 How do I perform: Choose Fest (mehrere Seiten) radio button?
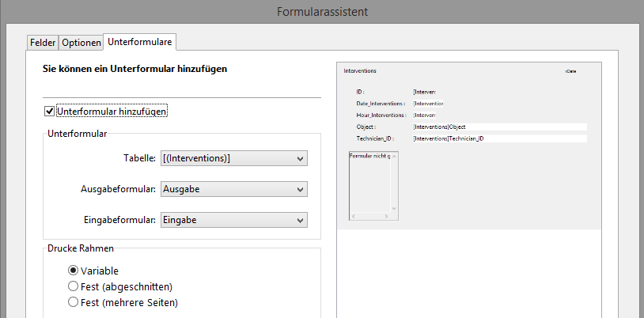pos(74,301)
